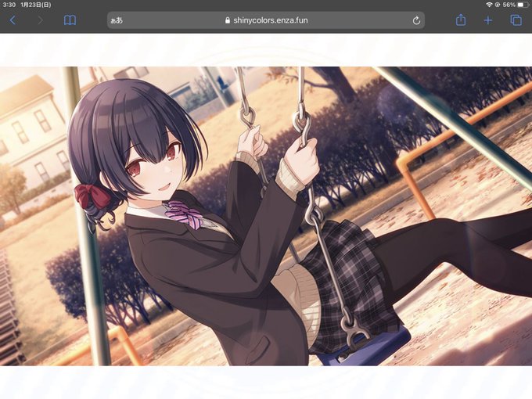Add a new tab with plus icon
532x399 pixels.
[488, 20]
